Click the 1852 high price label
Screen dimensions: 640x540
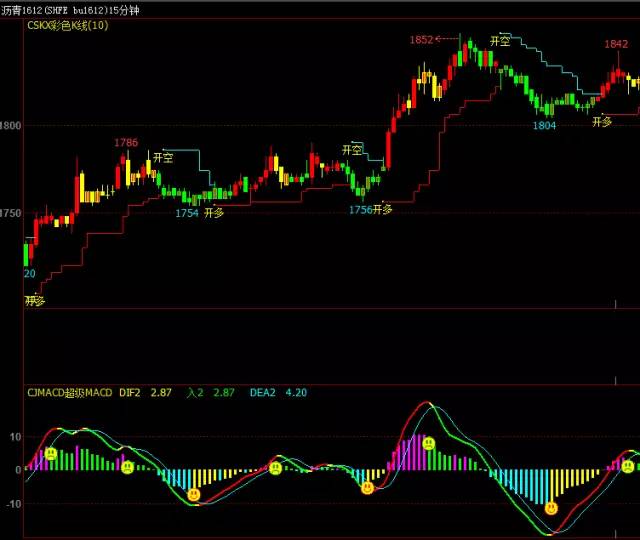click(x=421, y=40)
